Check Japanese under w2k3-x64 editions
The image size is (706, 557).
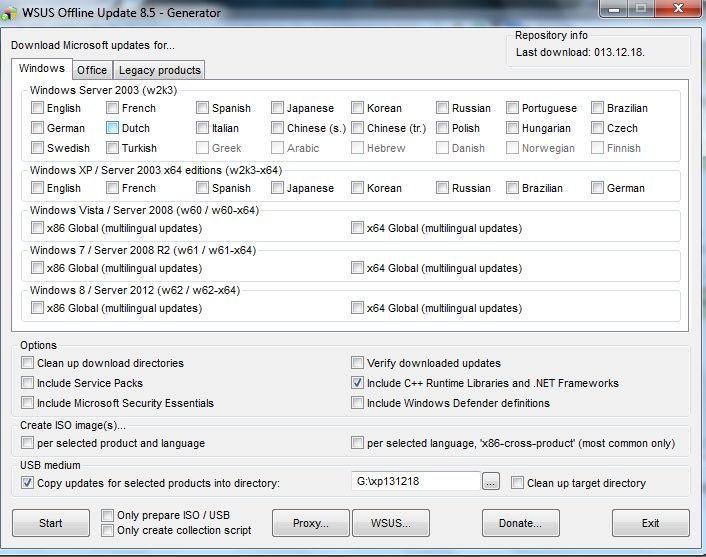pyautogui.click(x=277, y=188)
